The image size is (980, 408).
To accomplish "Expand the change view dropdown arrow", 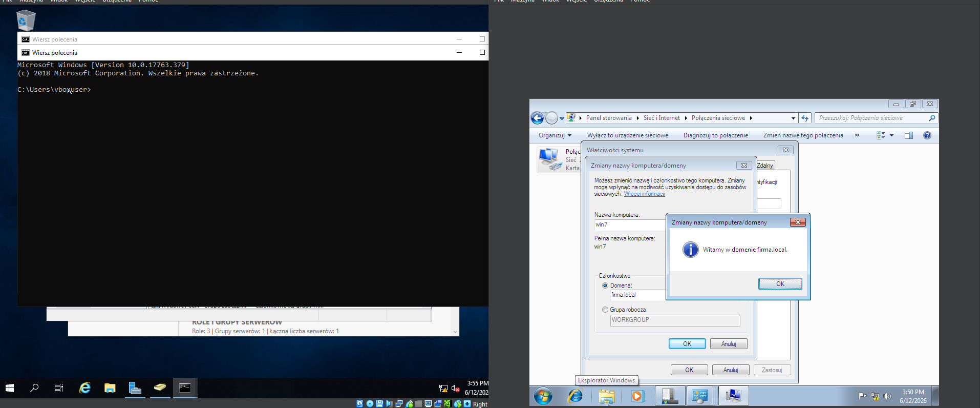I will click(891, 135).
